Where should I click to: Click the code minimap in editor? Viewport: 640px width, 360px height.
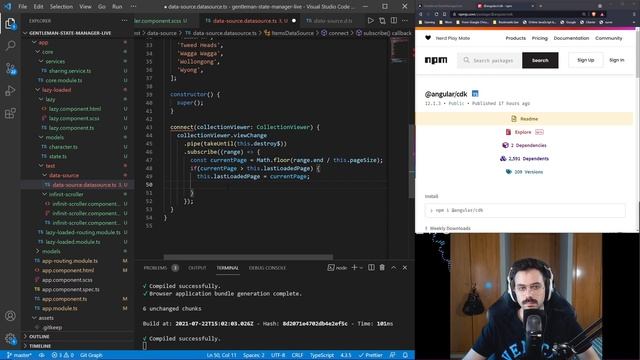click(x=400, y=51)
